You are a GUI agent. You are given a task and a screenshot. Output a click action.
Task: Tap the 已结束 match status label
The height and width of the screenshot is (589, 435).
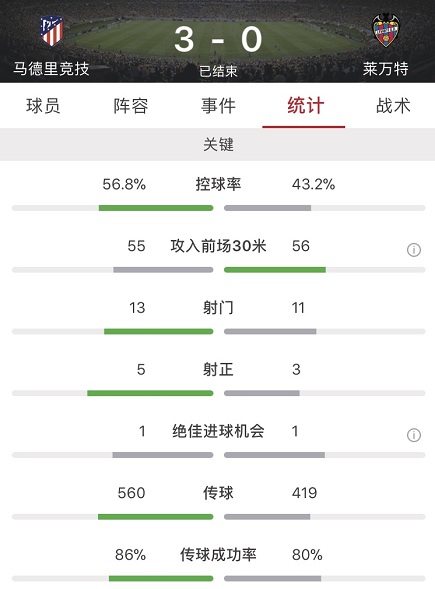(x=218, y=71)
